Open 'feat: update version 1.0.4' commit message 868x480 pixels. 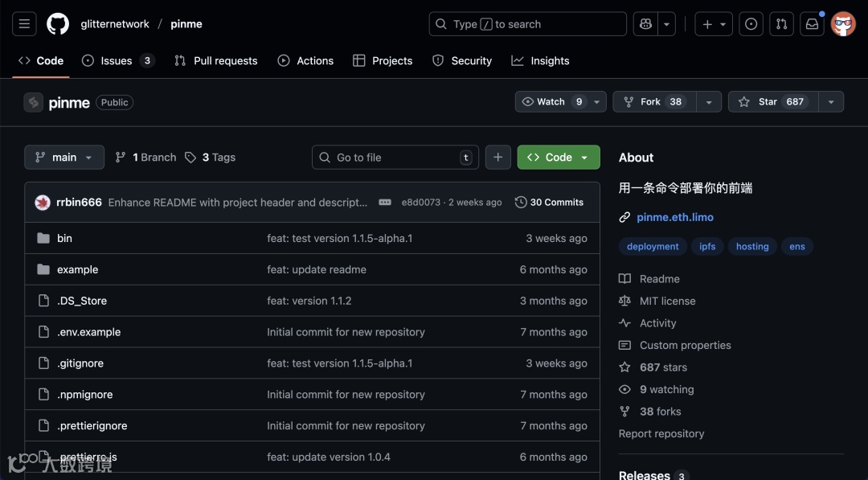tap(328, 457)
